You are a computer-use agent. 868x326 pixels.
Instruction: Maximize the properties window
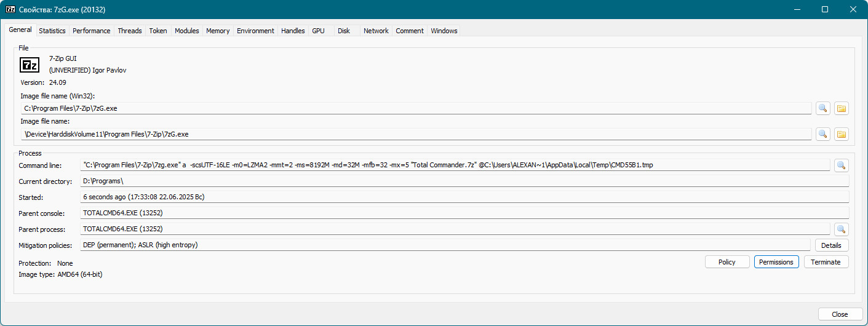tap(825, 9)
